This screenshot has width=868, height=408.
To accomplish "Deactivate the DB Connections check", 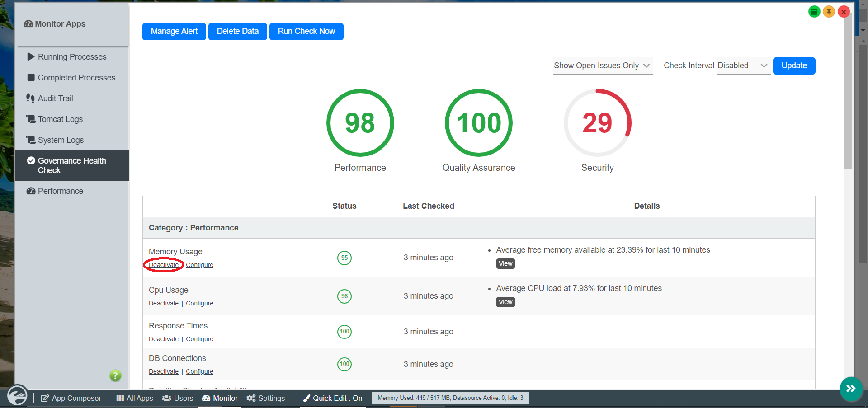I will (x=164, y=371).
